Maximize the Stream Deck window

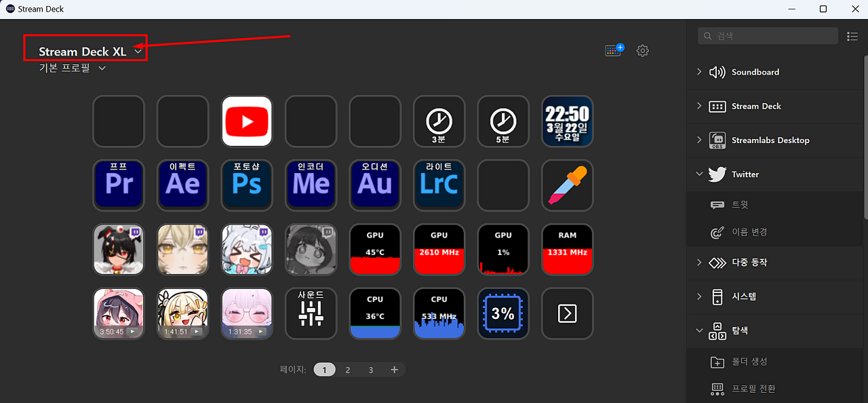[x=823, y=9]
